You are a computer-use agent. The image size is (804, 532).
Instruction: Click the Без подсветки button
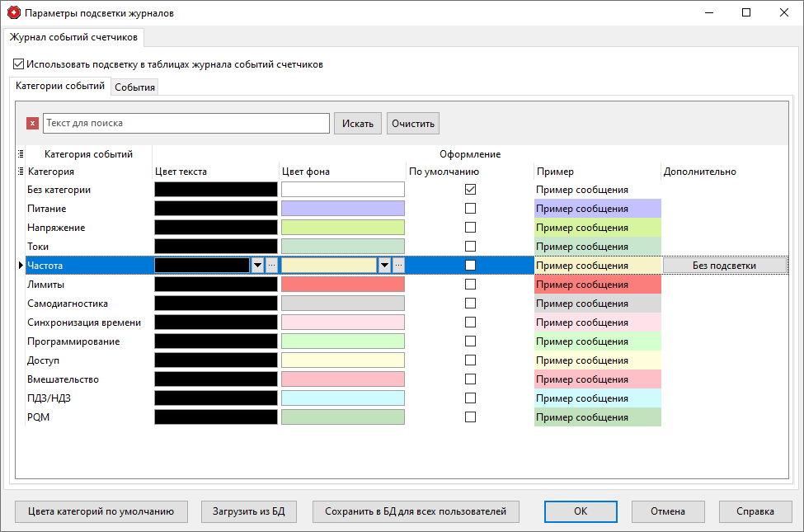[725, 266]
